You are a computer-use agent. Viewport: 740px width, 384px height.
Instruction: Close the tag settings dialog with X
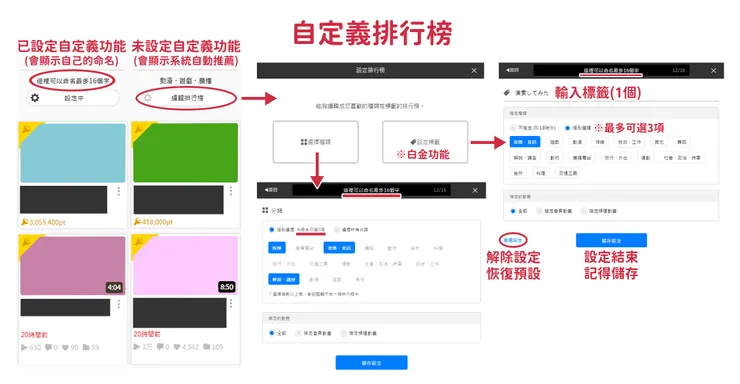pos(713,70)
